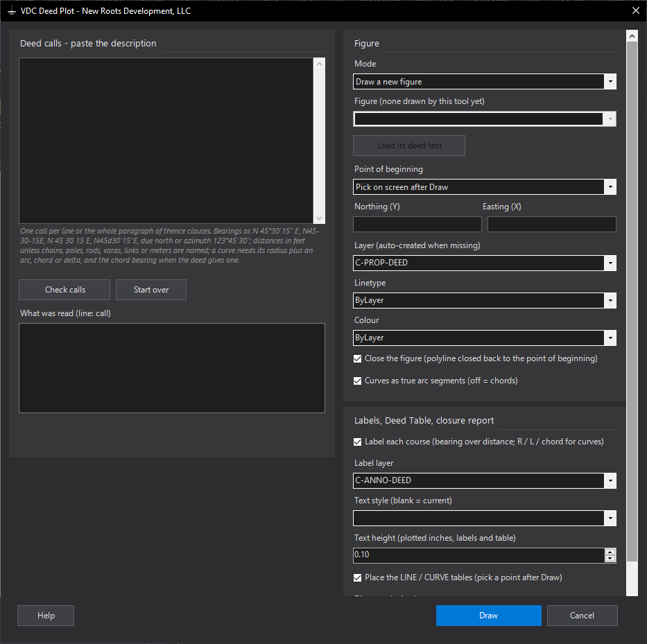647x644 pixels.
Task: Toggle Label each course checkbox
Action: [x=358, y=442]
